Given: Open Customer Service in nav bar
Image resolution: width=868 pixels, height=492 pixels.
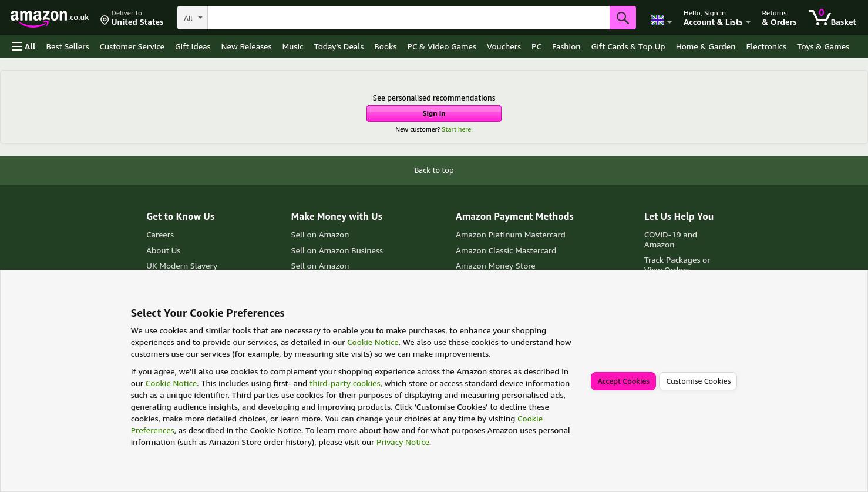Looking at the screenshot, I should (x=132, y=46).
